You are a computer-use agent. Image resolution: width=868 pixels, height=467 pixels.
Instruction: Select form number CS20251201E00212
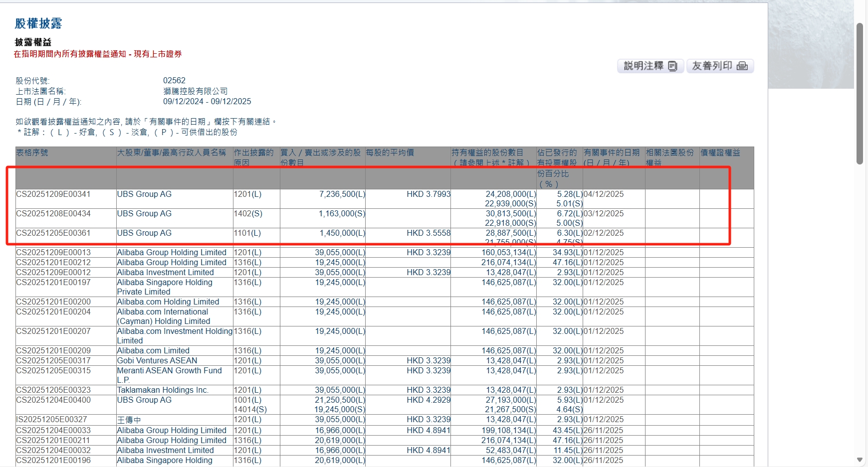point(53,262)
